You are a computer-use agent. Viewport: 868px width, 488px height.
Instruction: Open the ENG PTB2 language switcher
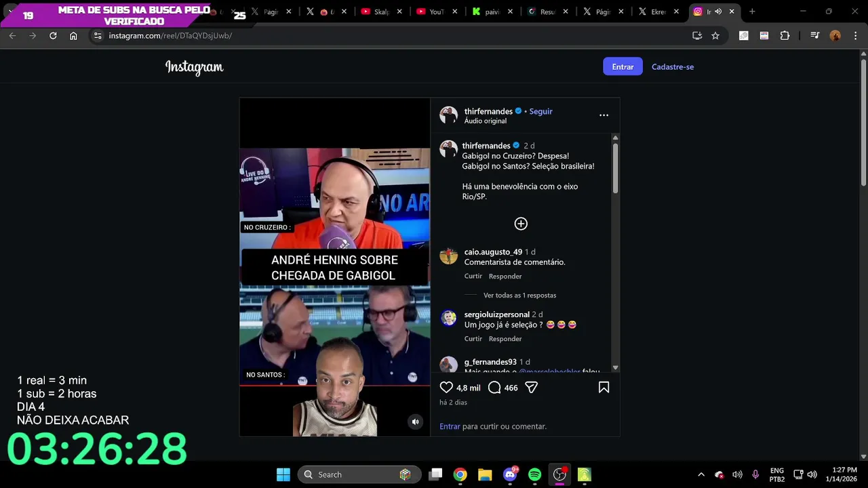pyautogui.click(x=777, y=474)
